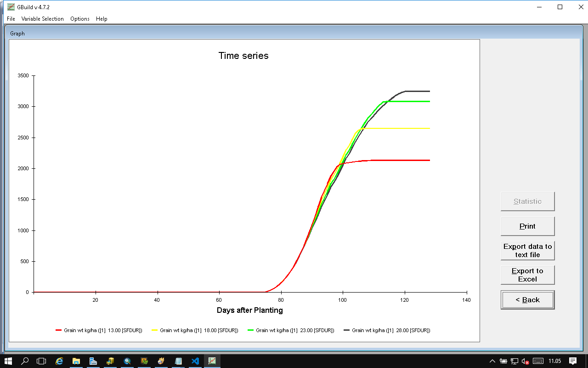The height and width of the screenshot is (368, 588).
Task: Click the GBuild icon in the taskbar
Action: click(212, 361)
